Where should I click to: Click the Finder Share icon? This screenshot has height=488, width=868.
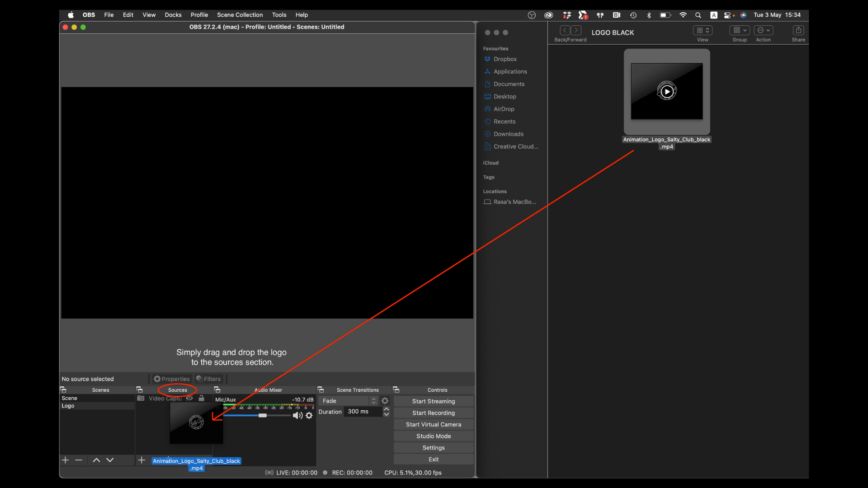coord(798,30)
